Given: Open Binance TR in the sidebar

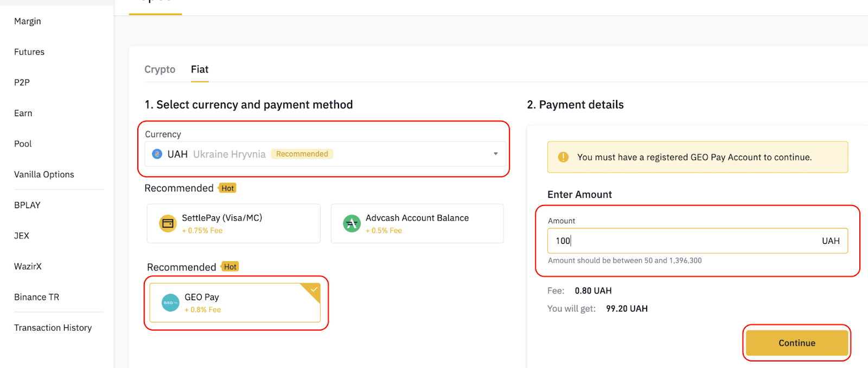Looking at the screenshot, I should tap(37, 297).
